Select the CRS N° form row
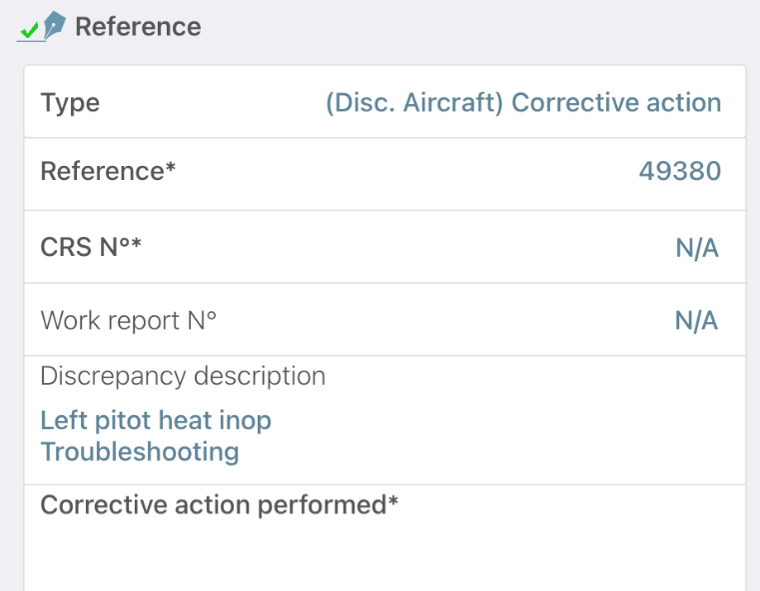760x591 pixels. 385,247
